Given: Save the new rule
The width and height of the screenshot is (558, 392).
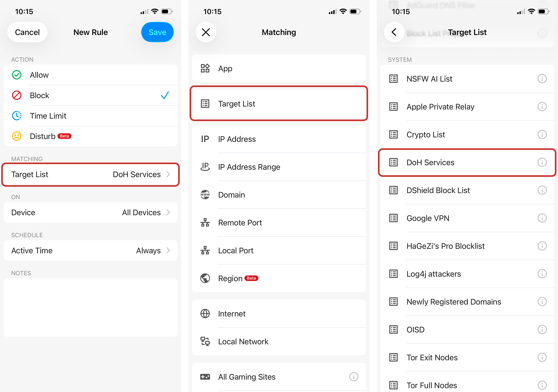Looking at the screenshot, I should point(157,32).
